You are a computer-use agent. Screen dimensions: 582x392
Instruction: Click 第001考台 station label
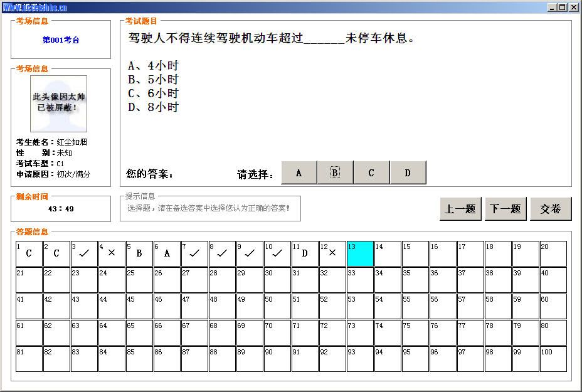pyautogui.click(x=61, y=40)
